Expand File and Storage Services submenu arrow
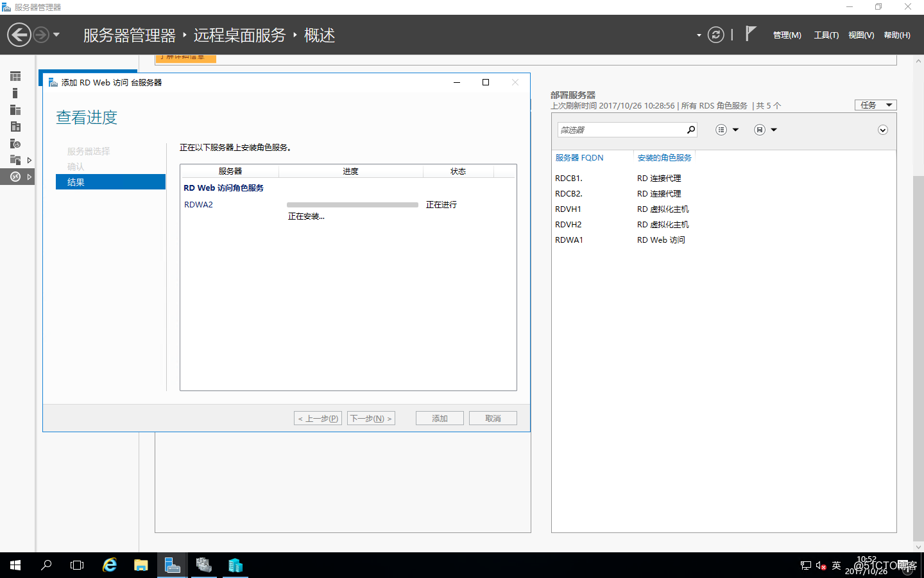 (x=30, y=160)
